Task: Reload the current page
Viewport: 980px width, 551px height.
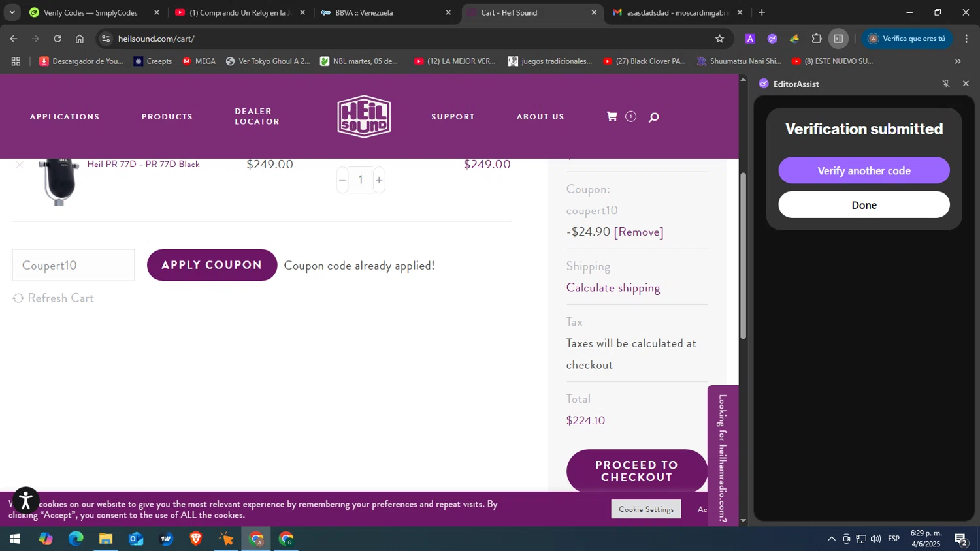Action: 57,39
